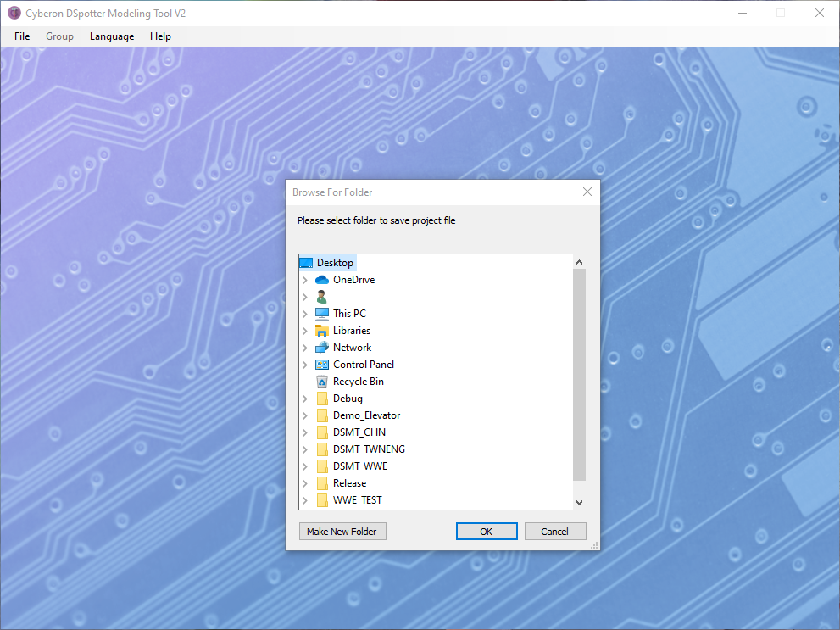Select the Libraries entry
This screenshot has height=630, width=840.
coord(352,331)
